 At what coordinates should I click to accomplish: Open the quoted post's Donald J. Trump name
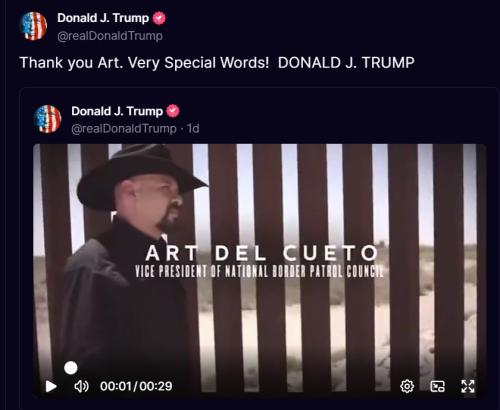pos(117,111)
